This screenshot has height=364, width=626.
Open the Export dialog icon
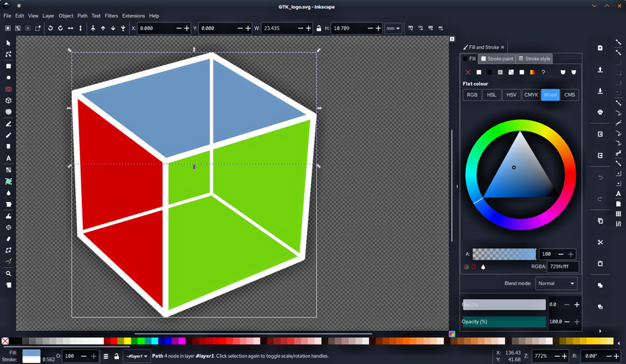click(600, 89)
